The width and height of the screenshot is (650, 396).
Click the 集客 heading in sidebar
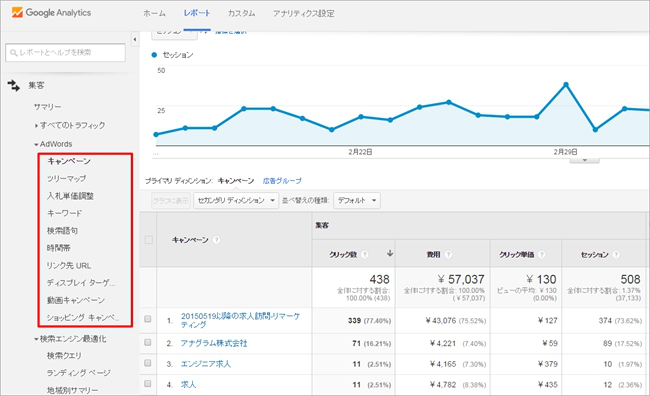(36, 85)
